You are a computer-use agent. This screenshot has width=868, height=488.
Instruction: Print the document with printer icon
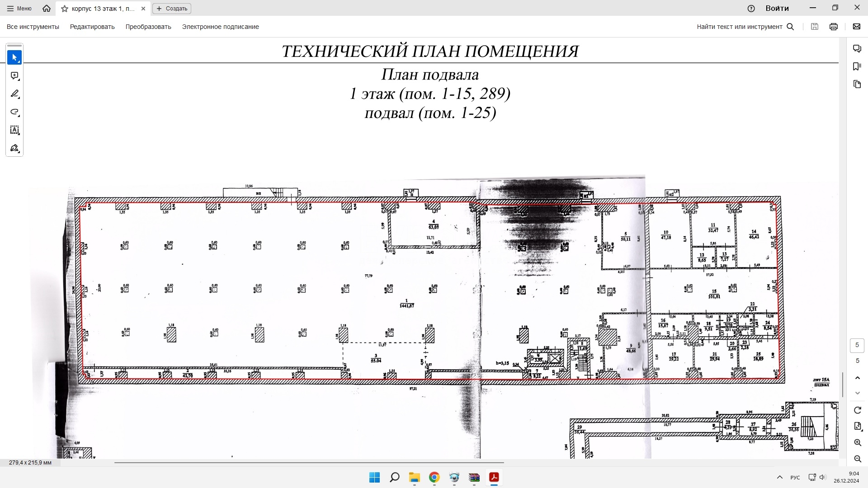[x=834, y=27]
